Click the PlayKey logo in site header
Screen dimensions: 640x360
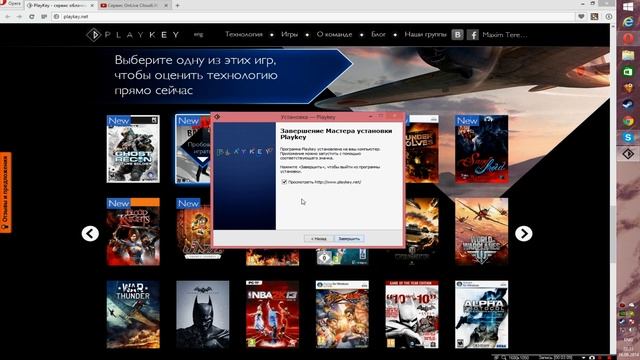tap(133, 35)
